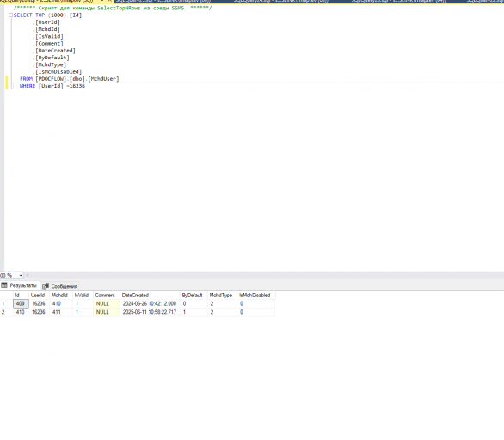Click the ,[MchdId] line in the query
504x440 pixels.
coord(46,29)
